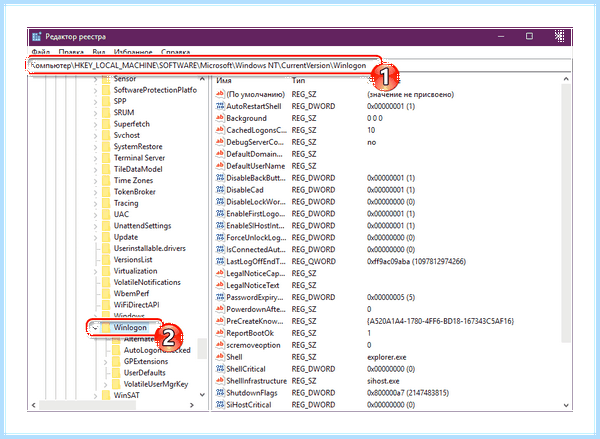Select the TokenBroker key
Viewport: 600px width, 439px height.
tap(135, 192)
